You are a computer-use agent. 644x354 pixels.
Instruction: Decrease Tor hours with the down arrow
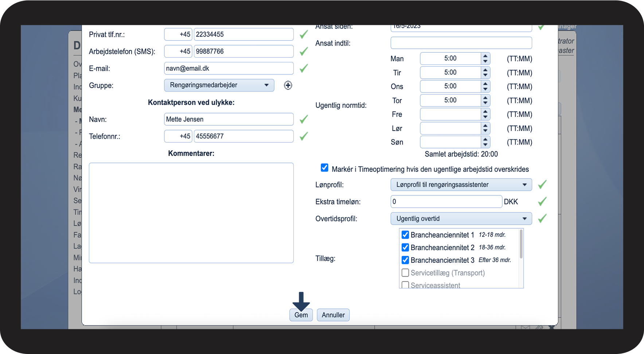tap(485, 103)
